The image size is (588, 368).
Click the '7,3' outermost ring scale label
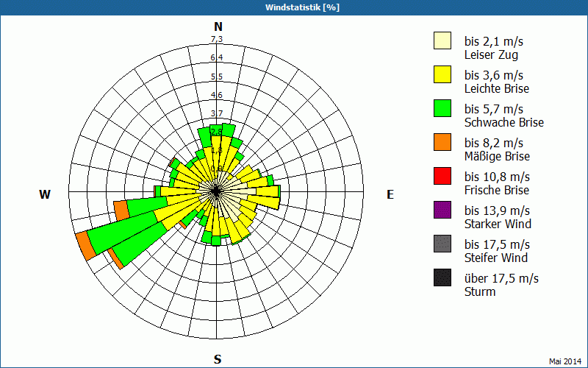[217, 39]
